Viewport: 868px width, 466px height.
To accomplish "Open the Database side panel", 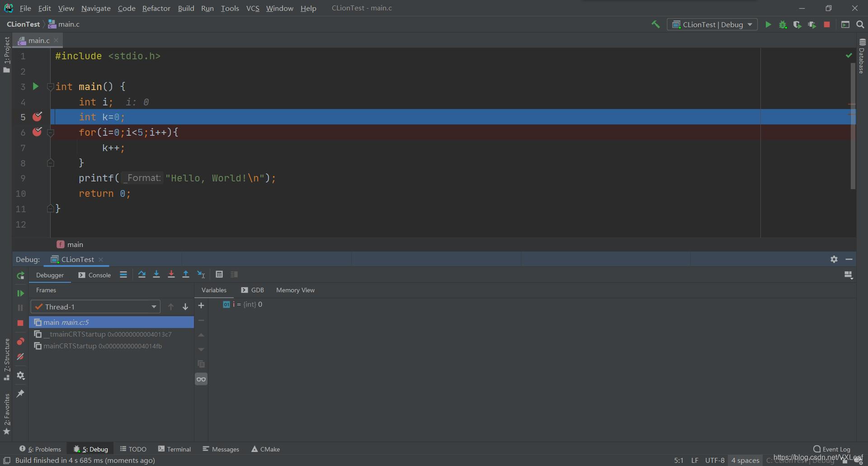I will pos(862,56).
